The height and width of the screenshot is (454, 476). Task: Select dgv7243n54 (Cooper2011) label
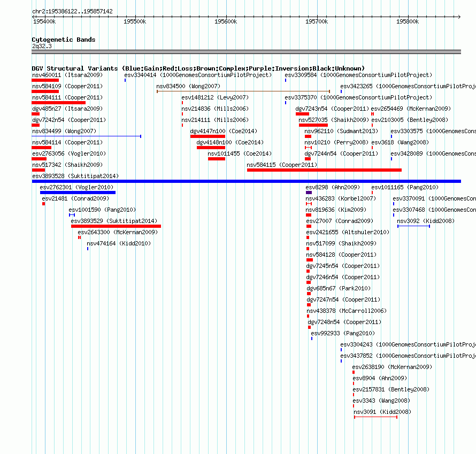332,109
